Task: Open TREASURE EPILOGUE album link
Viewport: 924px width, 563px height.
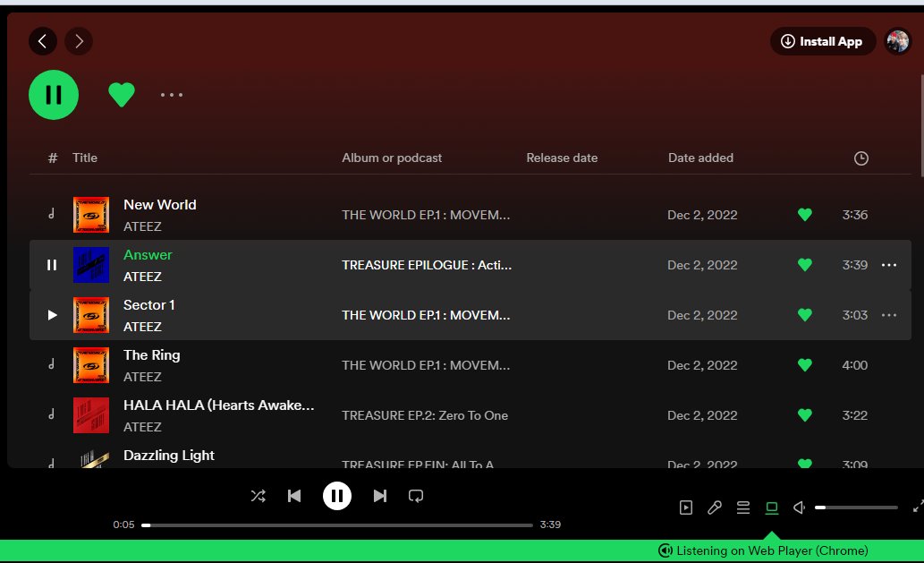Action: click(427, 265)
